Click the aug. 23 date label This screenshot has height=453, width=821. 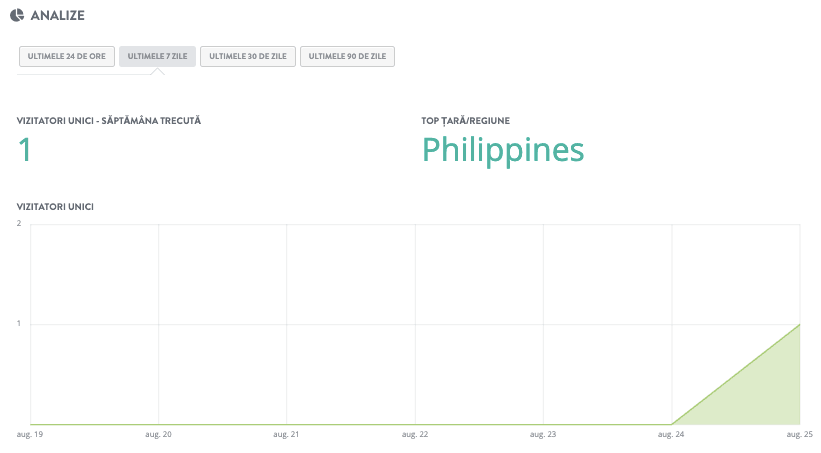(543, 435)
